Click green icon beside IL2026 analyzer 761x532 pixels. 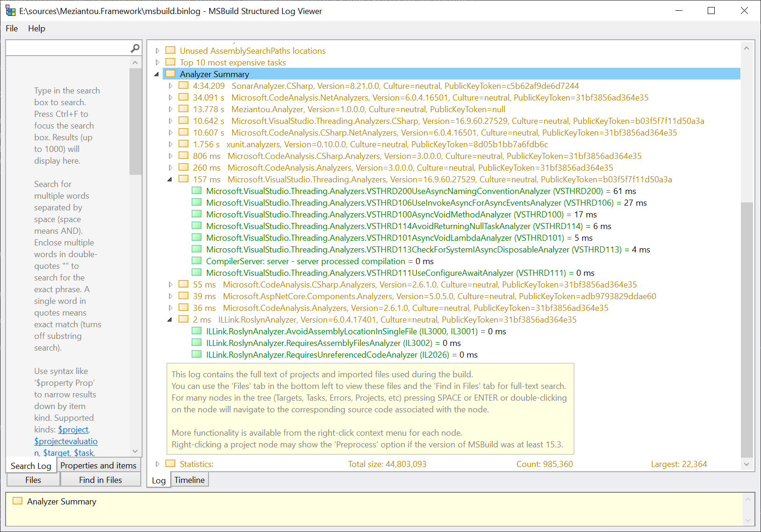(196, 354)
